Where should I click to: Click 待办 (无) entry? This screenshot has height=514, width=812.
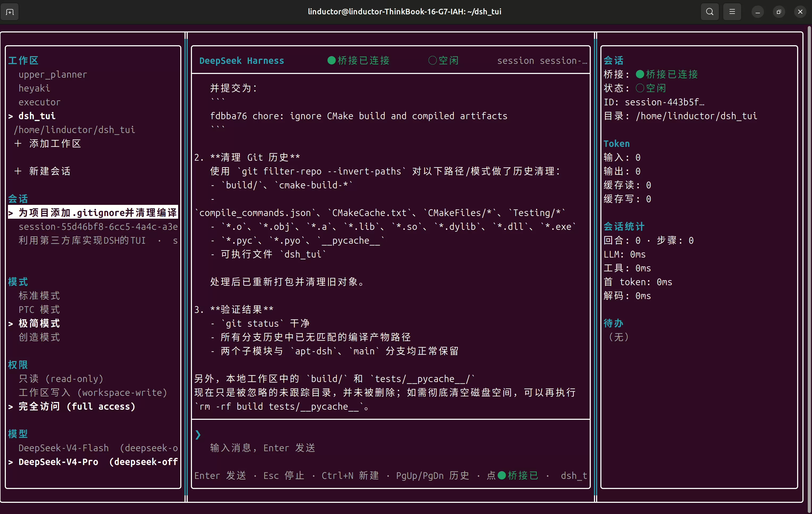[619, 337]
